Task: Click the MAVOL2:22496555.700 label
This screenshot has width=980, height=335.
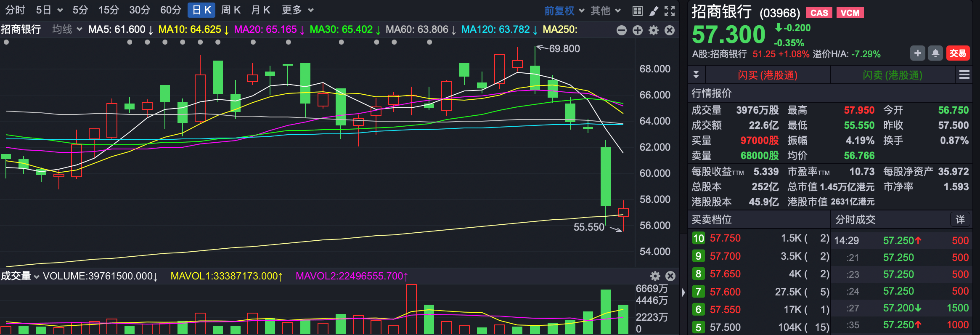Action: pyautogui.click(x=352, y=276)
